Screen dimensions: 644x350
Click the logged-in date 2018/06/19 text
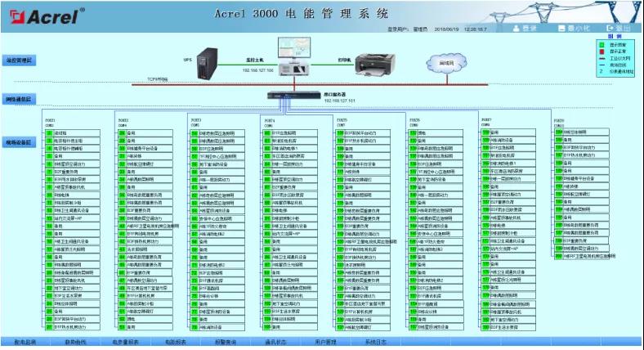(x=446, y=29)
